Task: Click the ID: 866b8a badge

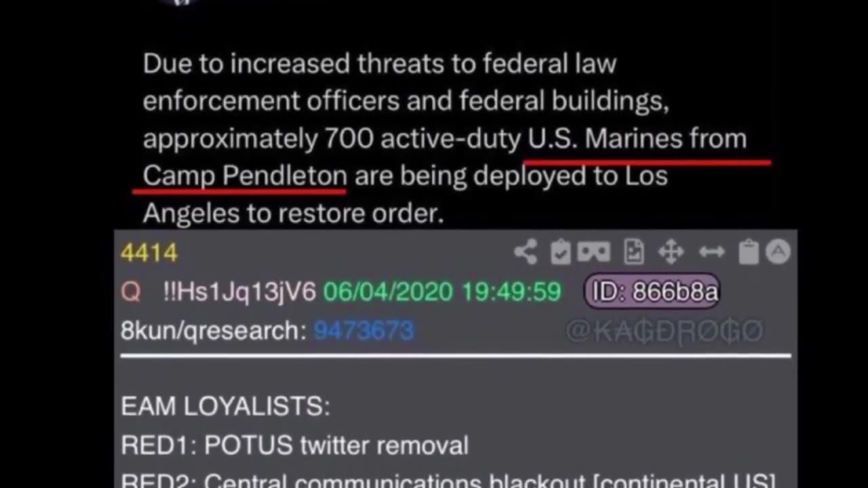Action: [x=652, y=291]
